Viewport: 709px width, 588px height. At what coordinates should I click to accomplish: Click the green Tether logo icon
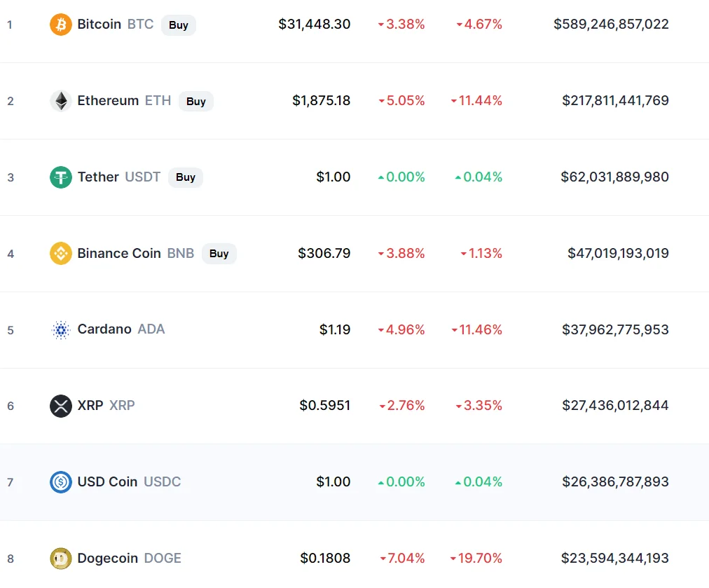tap(60, 177)
